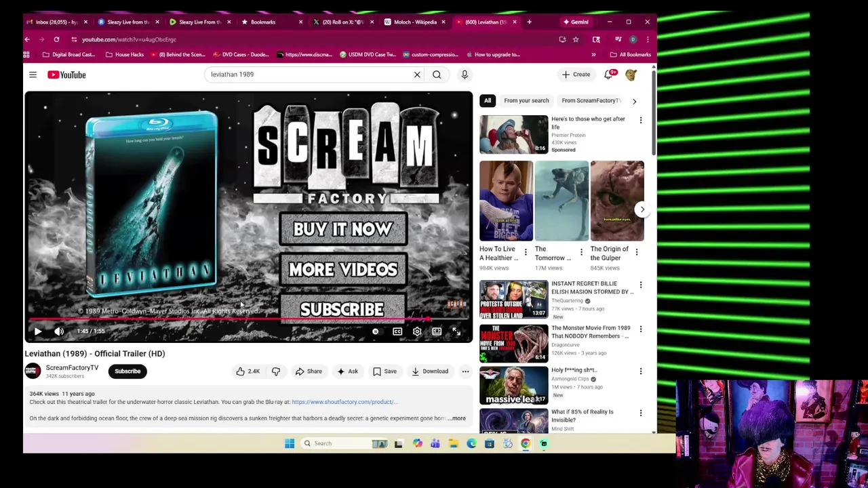The height and width of the screenshot is (488, 868).
Task: Save the video to playlist
Action: point(384,371)
